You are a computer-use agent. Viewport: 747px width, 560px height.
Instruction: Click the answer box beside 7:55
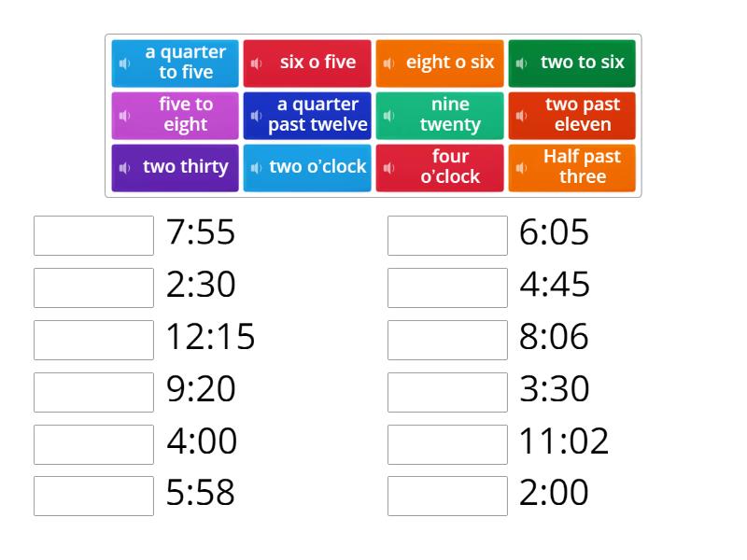[x=92, y=234]
